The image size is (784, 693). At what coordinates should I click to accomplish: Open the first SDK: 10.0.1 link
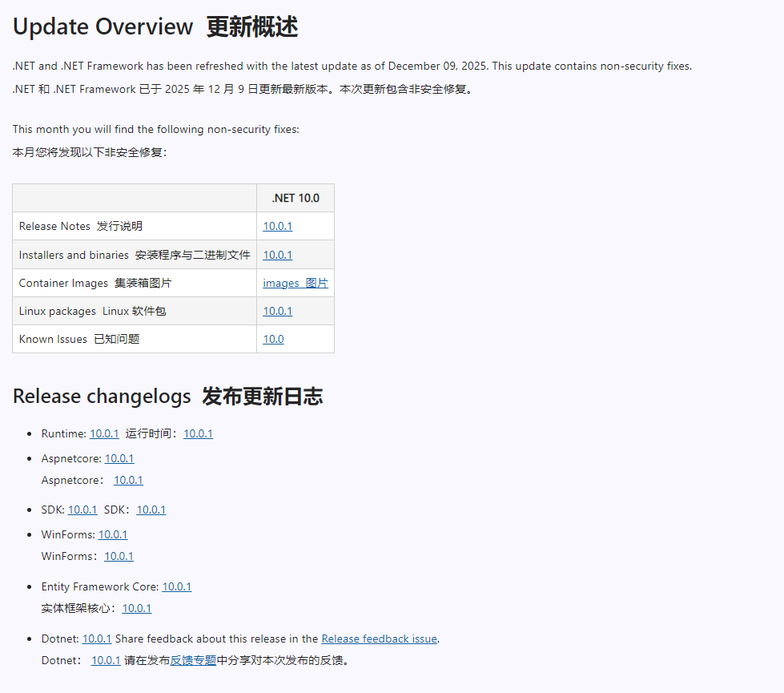click(82, 510)
